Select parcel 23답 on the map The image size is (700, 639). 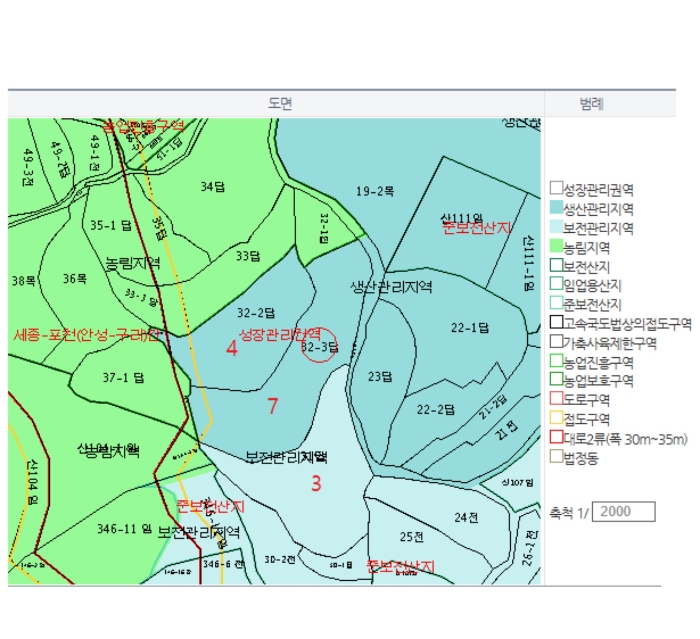380,377
